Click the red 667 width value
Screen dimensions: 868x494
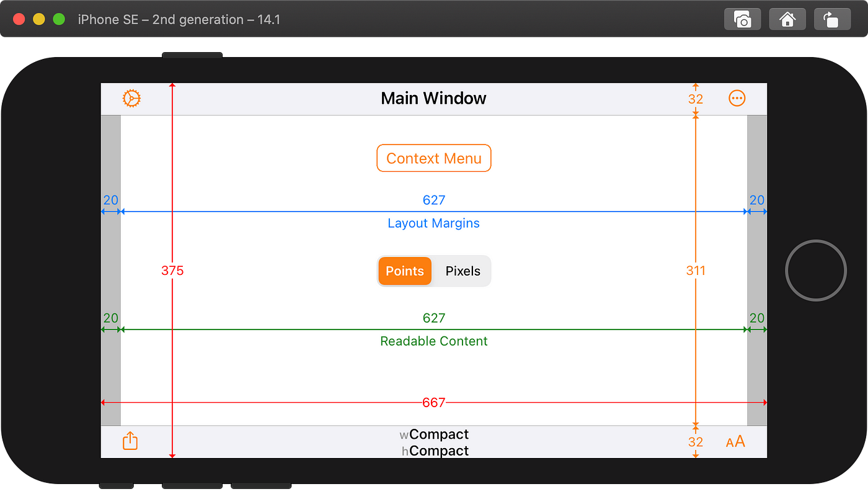point(434,403)
